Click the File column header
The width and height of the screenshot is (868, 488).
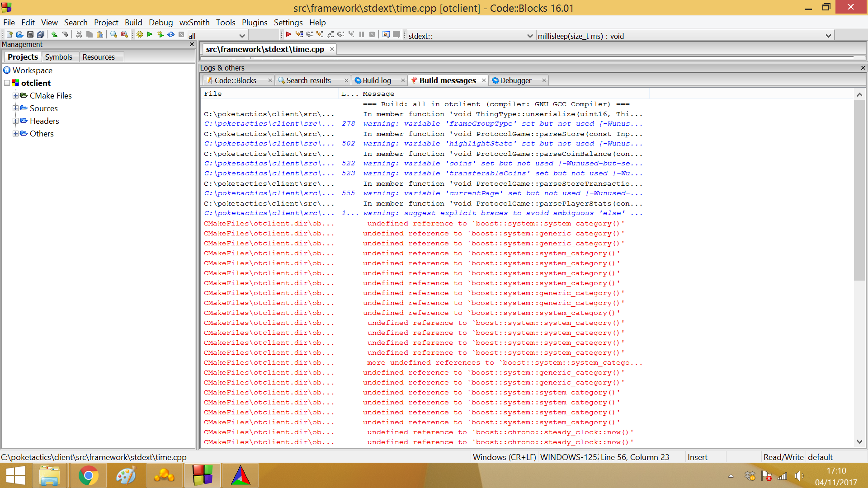tap(270, 94)
